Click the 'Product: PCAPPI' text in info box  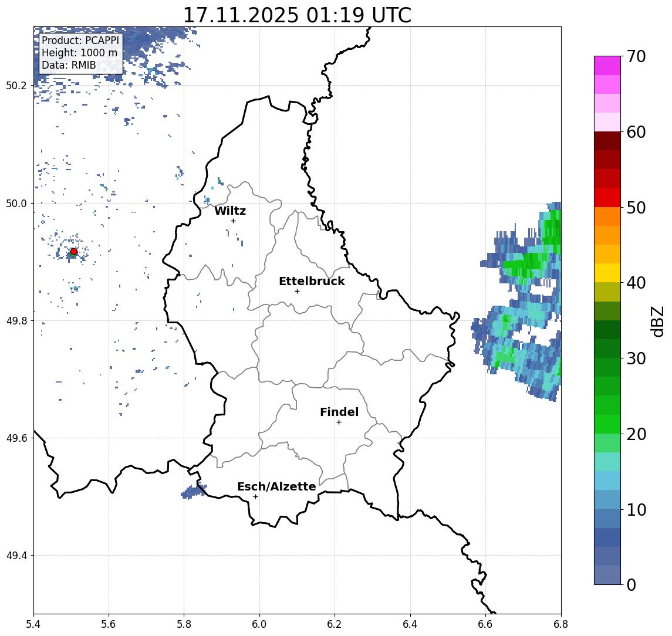pyautogui.click(x=80, y=40)
